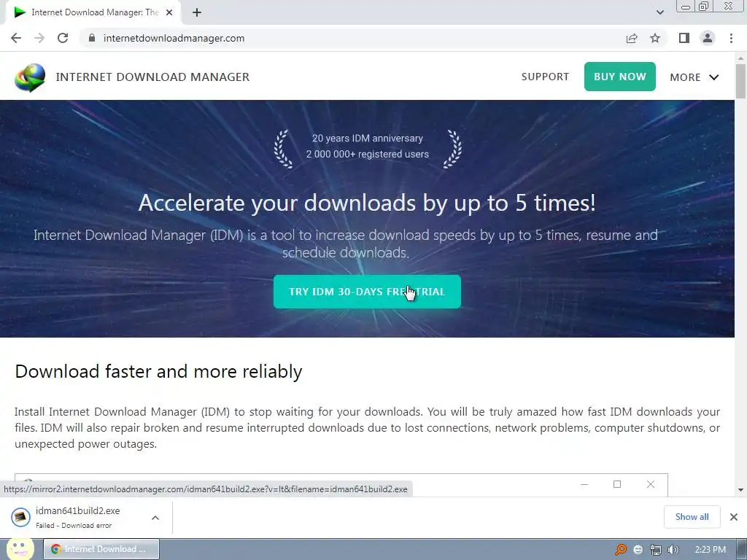Viewport: 747px width, 560px height.
Task: Reload the page with the refresh icon
Action: pyautogui.click(x=63, y=38)
